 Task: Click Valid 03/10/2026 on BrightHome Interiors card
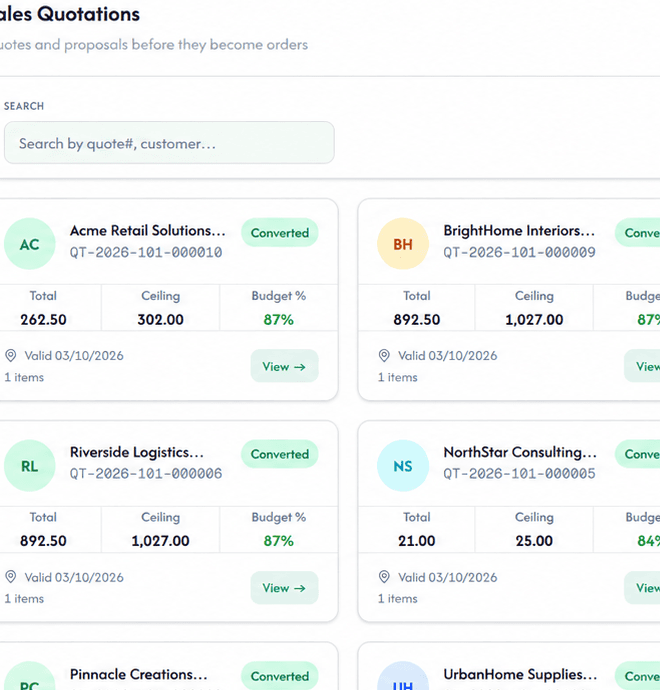pyautogui.click(x=447, y=356)
